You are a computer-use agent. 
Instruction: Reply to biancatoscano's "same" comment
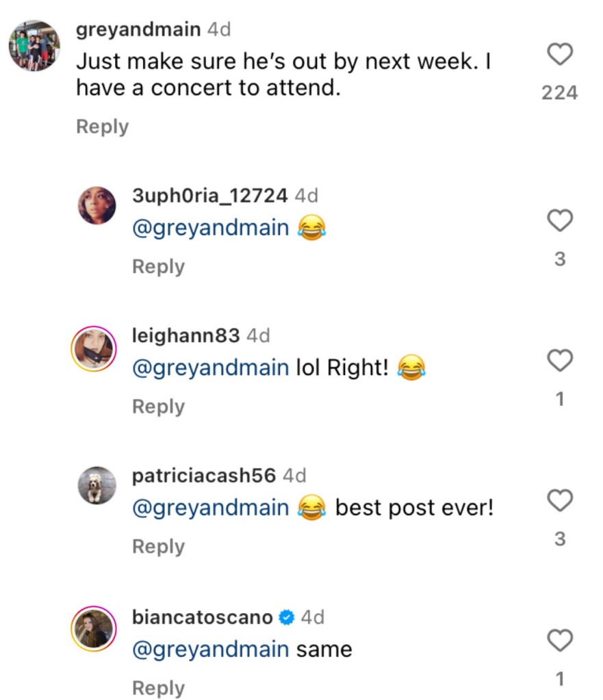[x=158, y=688]
